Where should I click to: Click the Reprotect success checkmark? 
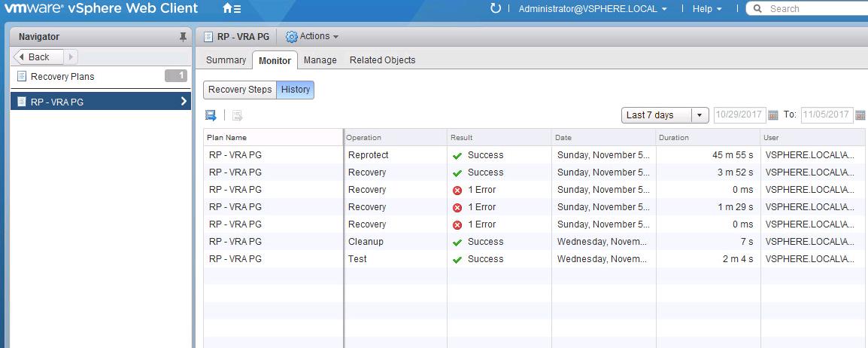tap(457, 156)
